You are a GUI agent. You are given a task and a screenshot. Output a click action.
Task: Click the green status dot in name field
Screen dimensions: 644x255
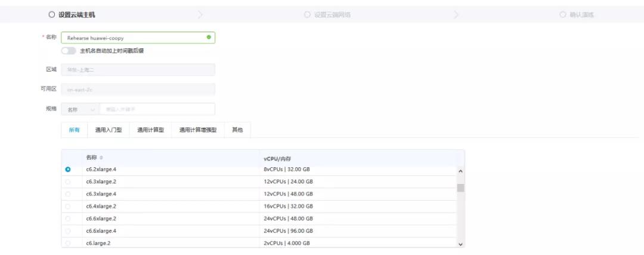click(x=208, y=38)
